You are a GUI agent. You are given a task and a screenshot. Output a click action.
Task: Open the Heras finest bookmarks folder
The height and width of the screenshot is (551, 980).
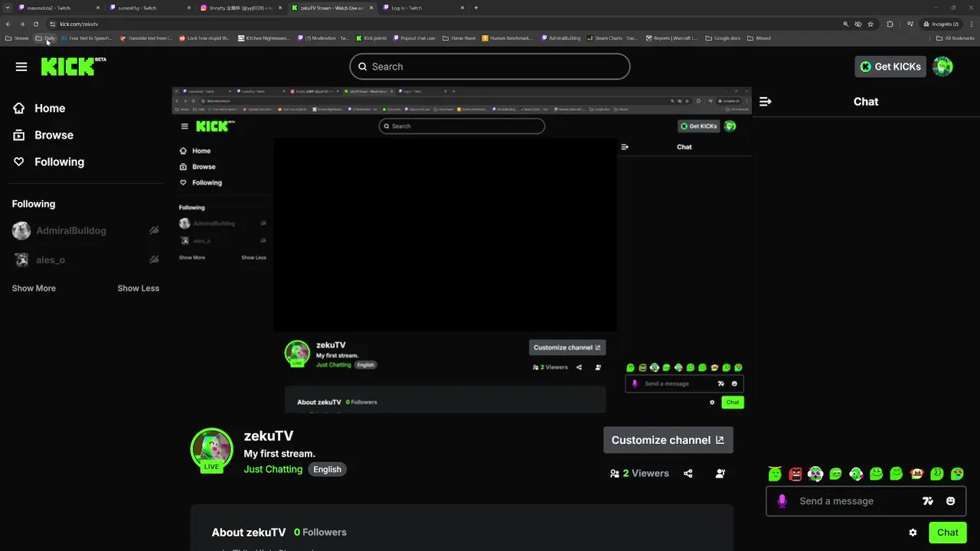[459, 38]
